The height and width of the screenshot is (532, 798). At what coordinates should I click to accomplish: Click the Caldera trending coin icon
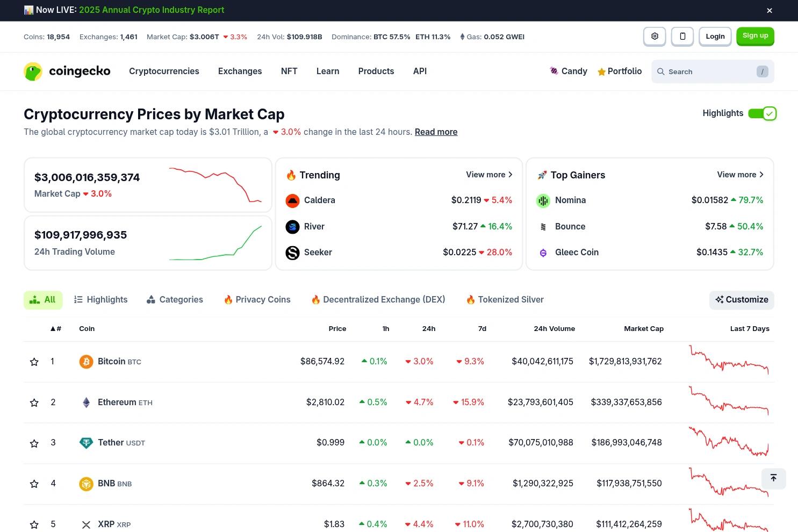[292, 200]
